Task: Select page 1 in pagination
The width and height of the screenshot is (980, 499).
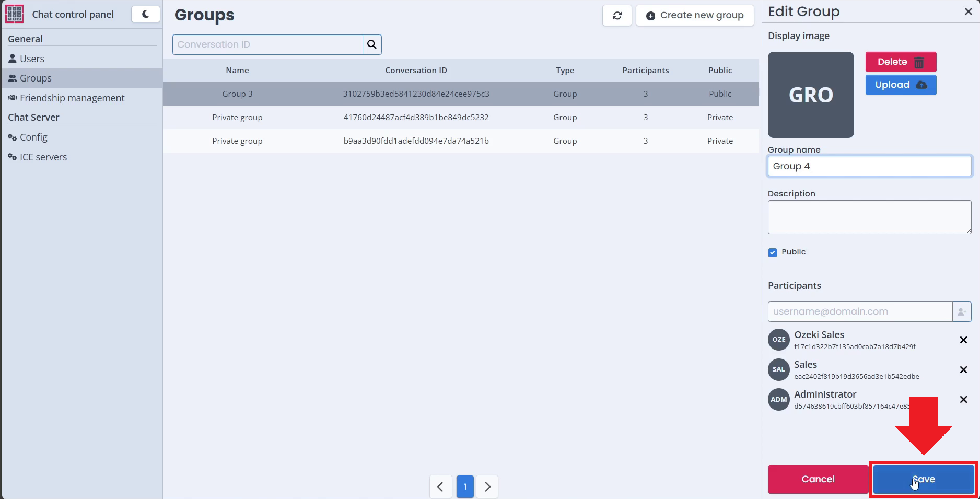Action: [x=464, y=486]
